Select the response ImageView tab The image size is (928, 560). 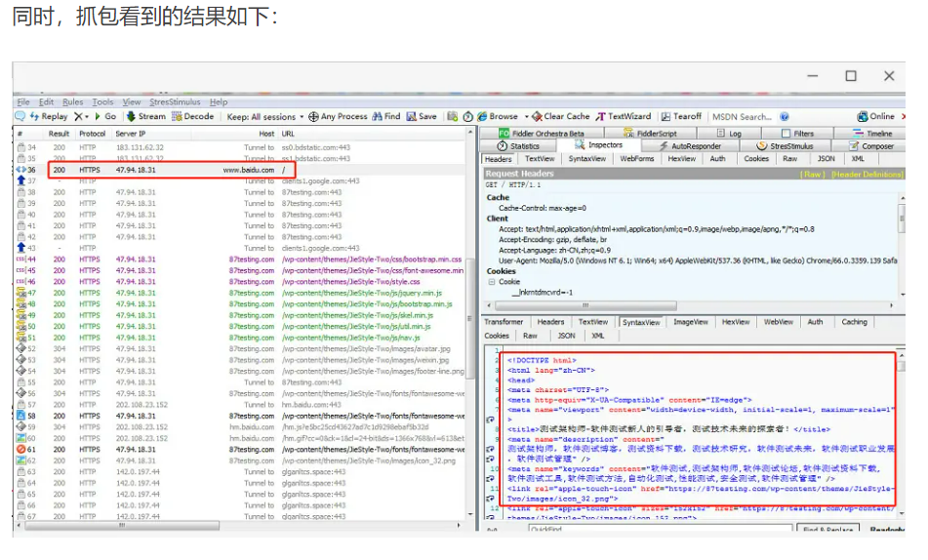pyautogui.click(x=690, y=322)
